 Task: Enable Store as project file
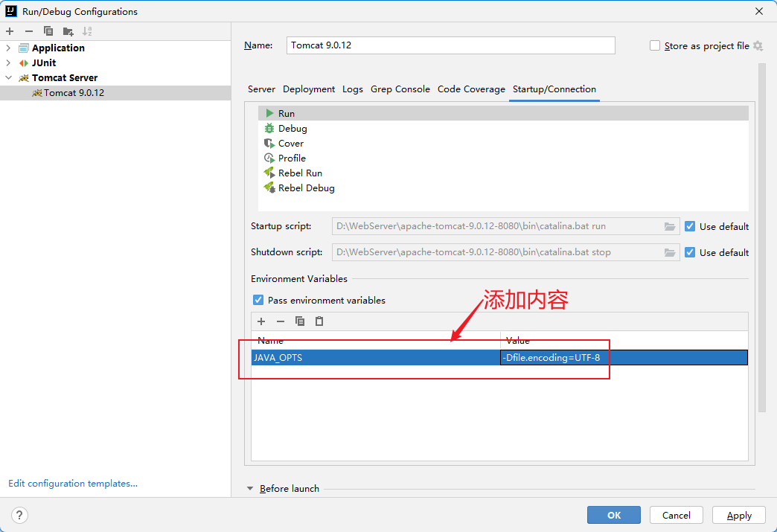tap(655, 45)
